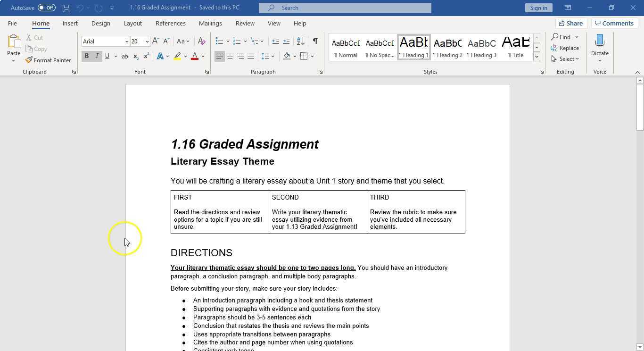This screenshot has height=351, width=644.
Task: Clear all formatting with the eraser icon
Action: [x=202, y=41]
